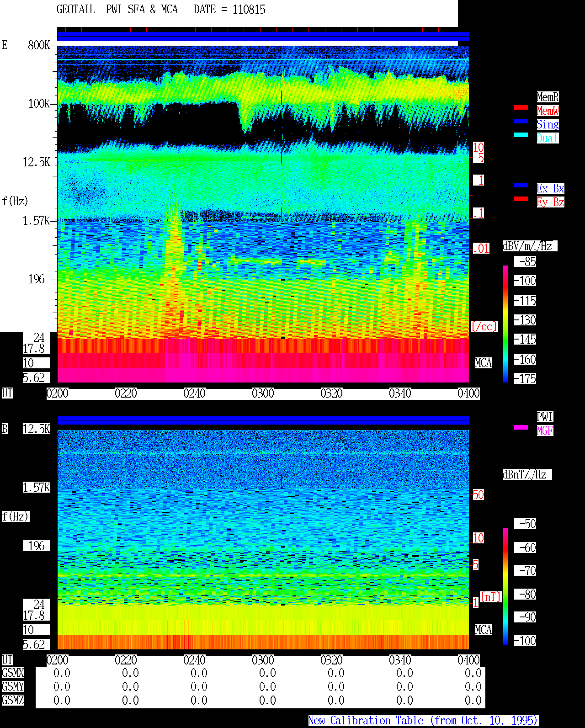
Task: Click the blue mode bar above E spectrogram
Action: [263, 37]
